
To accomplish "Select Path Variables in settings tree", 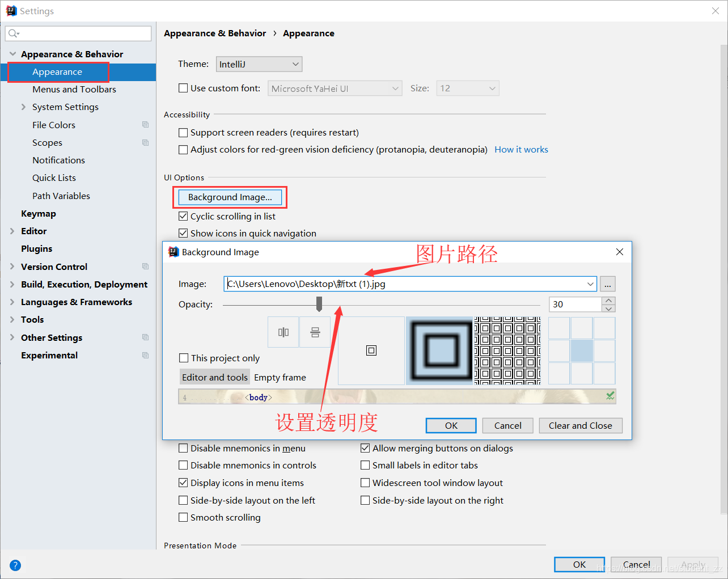I will click(61, 196).
